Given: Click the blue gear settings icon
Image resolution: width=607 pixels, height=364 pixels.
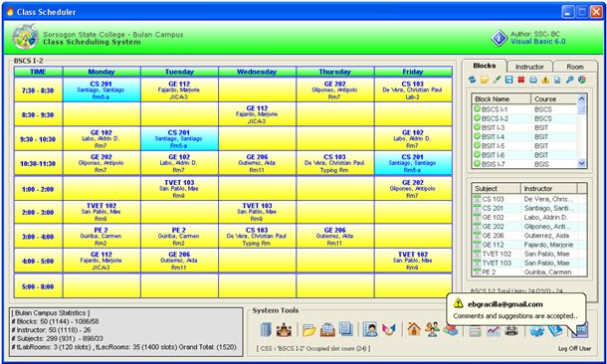Looking at the screenshot, I should 536,331.
